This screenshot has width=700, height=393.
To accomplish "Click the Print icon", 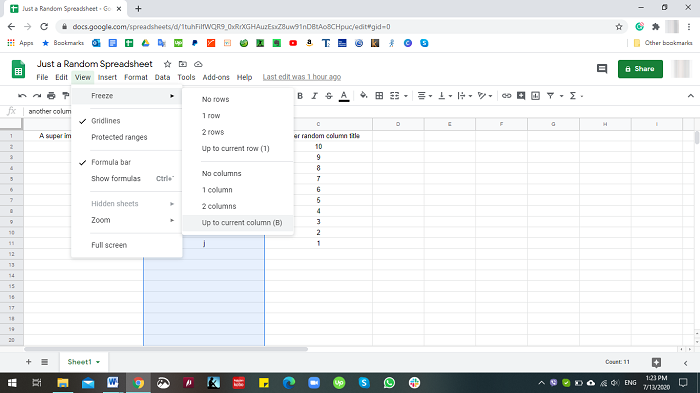I will (51, 96).
